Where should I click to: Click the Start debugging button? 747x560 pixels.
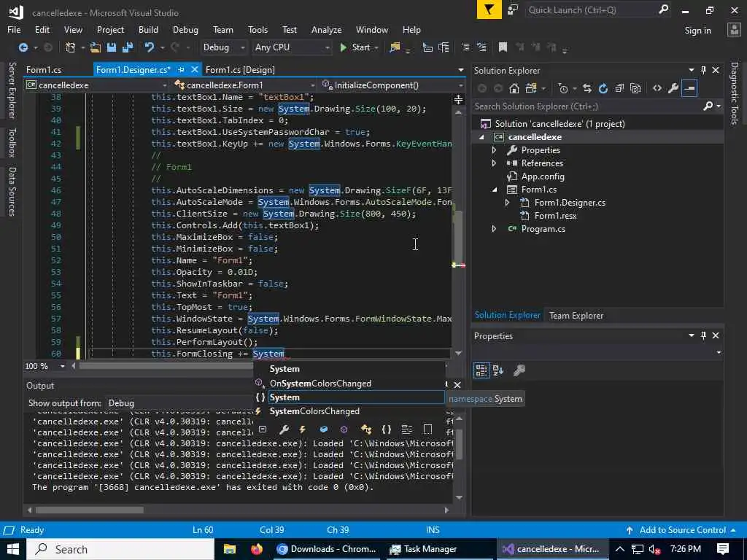pos(355,47)
